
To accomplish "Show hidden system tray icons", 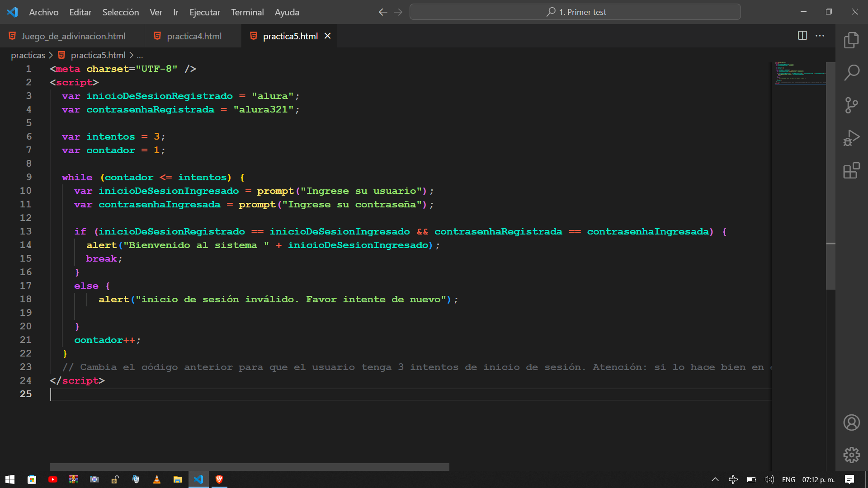I will click(x=715, y=479).
